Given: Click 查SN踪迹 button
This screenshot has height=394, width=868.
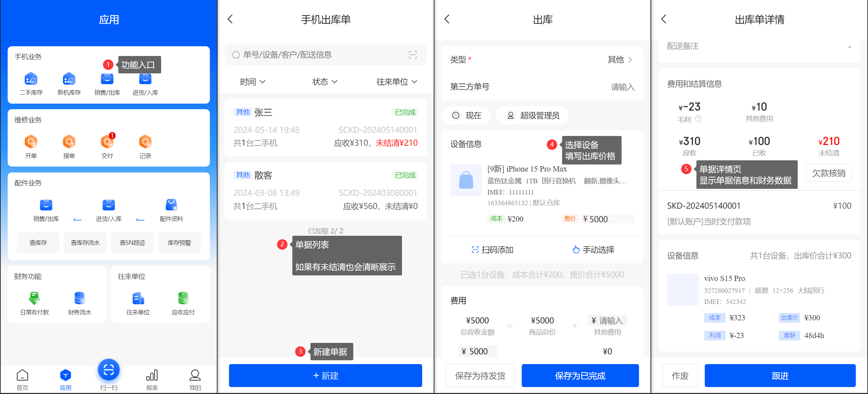Looking at the screenshot, I should coord(132,243).
